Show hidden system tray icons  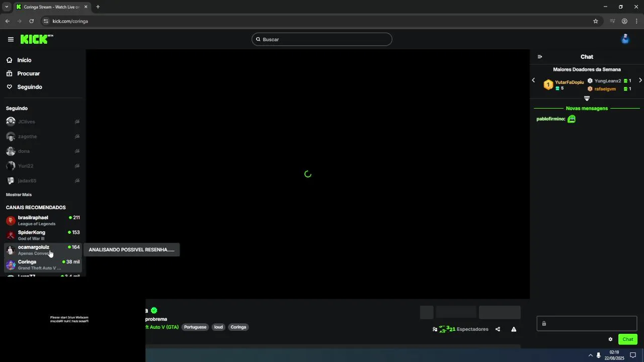pos(590,355)
